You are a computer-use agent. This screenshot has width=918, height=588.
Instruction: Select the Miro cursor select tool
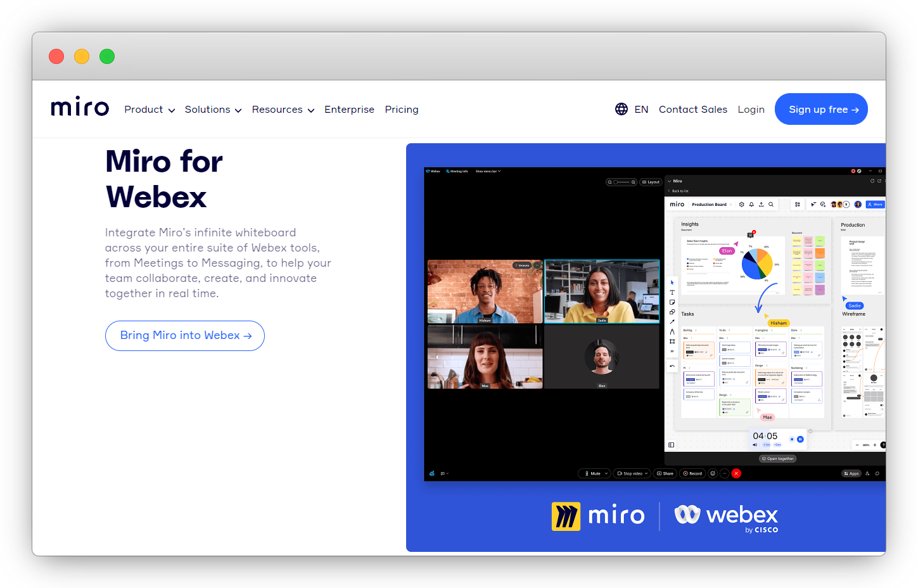pyautogui.click(x=672, y=283)
